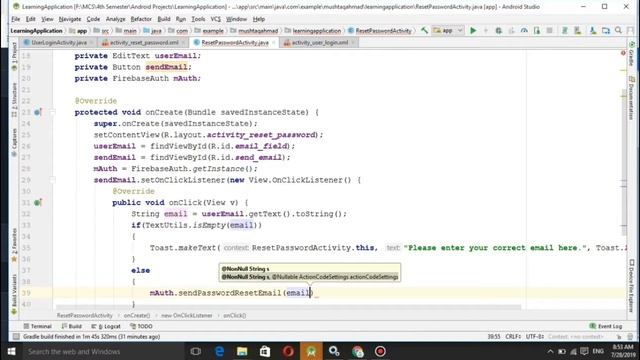Switch to activity_reset_password.xml tab
Image resolution: width=640 pixels, height=360 pixels.
[144, 42]
